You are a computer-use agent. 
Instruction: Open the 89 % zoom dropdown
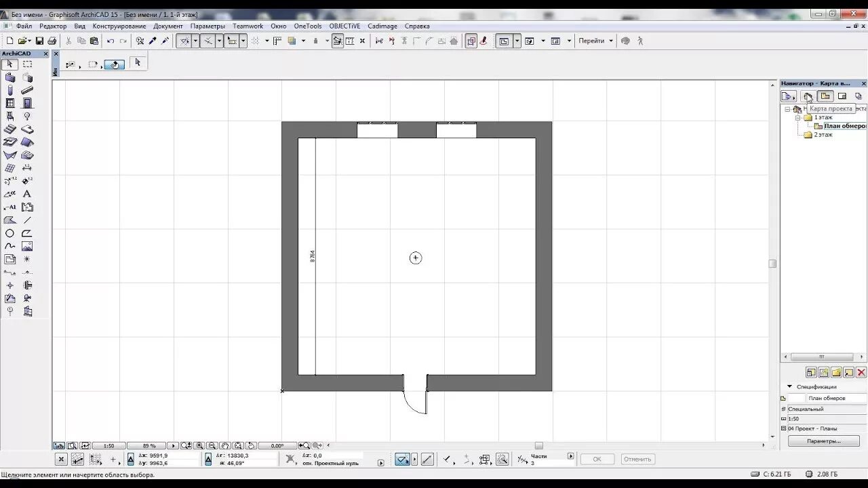click(x=149, y=445)
